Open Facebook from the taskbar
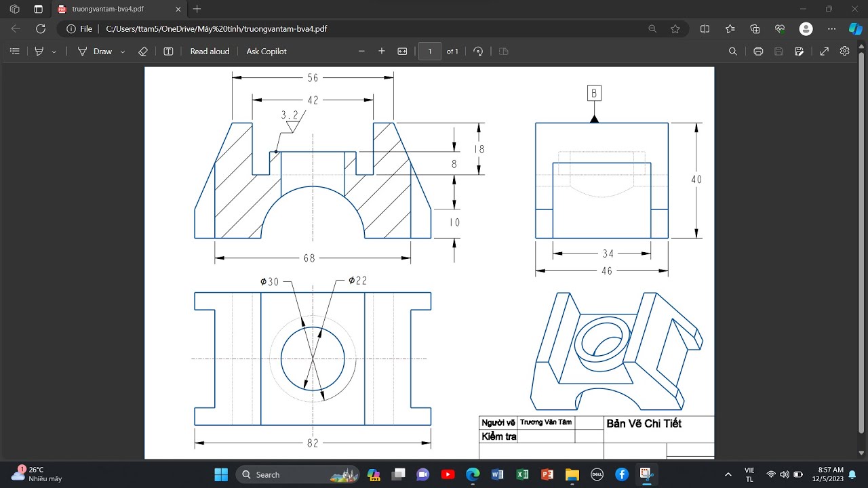The height and width of the screenshot is (488, 868). (622, 474)
